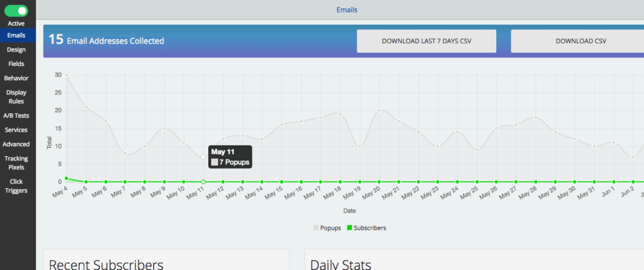This screenshot has width=644, height=270.
Task: Open the A/B Tests section
Action: tap(16, 116)
